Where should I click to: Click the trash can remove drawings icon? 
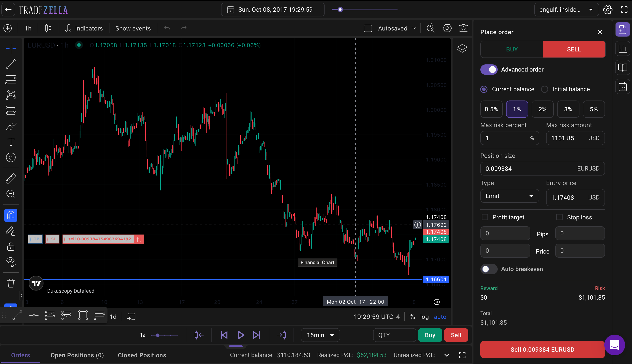coord(11,283)
